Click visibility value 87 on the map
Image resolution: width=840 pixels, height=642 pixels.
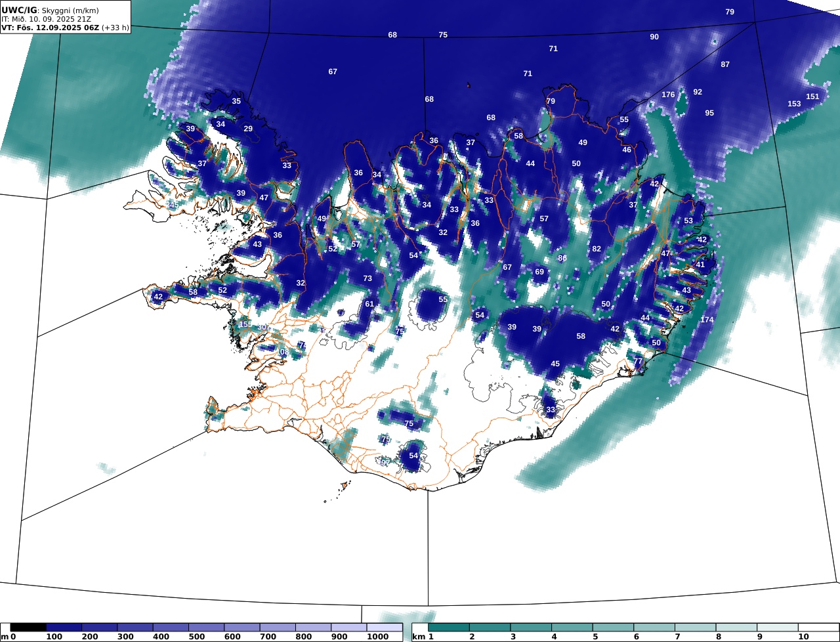[725, 64]
